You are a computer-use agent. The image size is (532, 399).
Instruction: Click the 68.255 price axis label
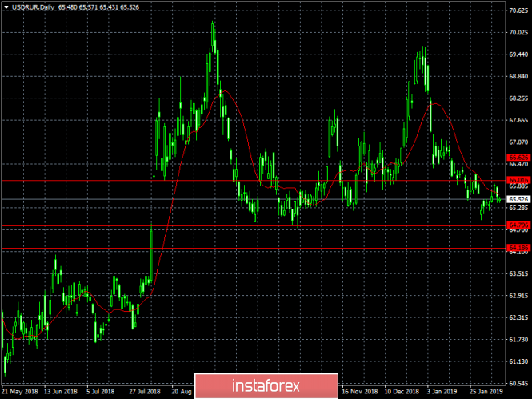[x=519, y=98]
